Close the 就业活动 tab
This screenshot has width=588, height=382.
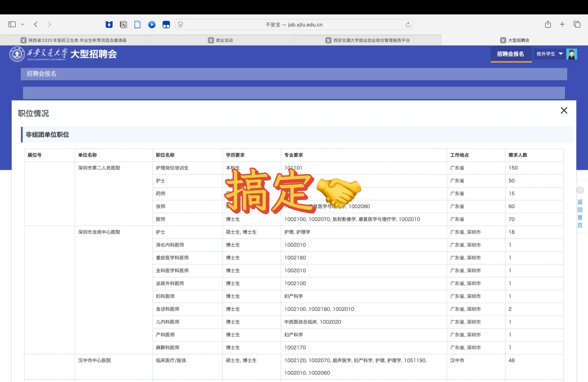211,40
